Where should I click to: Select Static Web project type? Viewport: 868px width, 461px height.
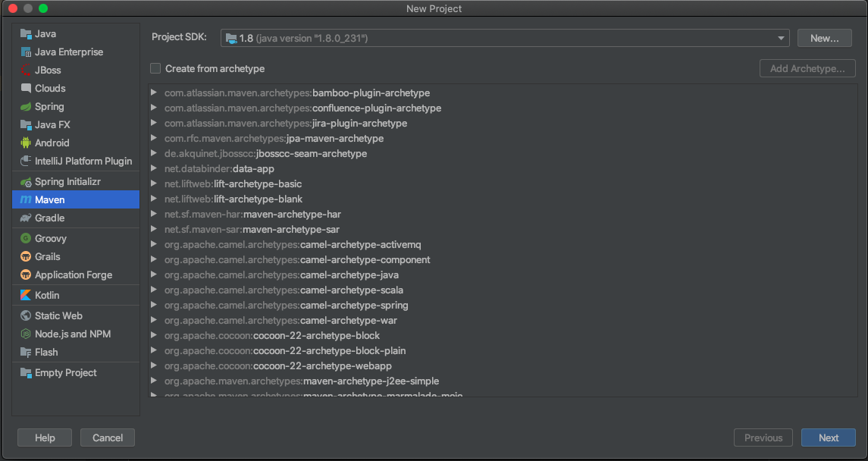[76, 316]
